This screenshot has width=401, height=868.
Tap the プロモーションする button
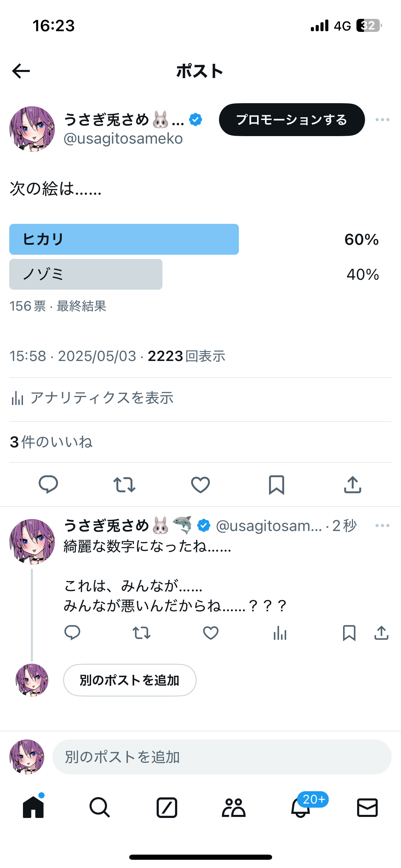click(292, 120)
